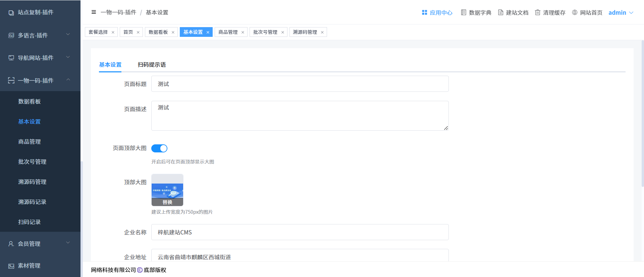Click the hamburger menu collapse icon
644x277 pixels.
[94, 12]
